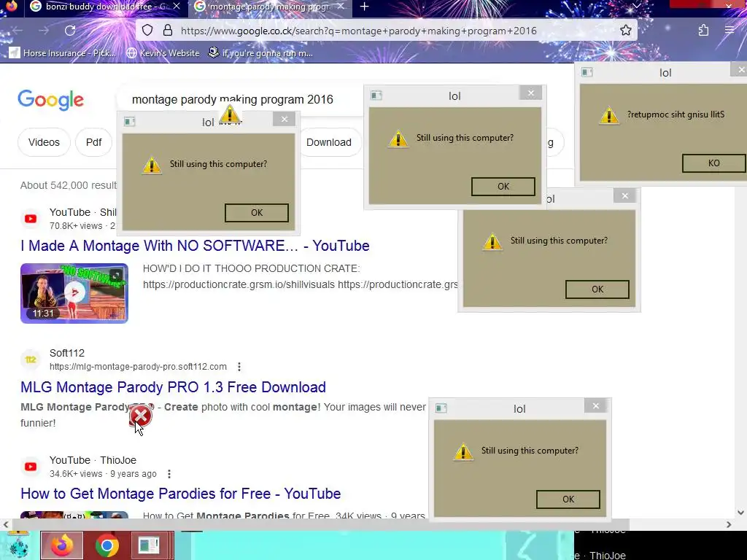
Task: Click the google.co.ck address bar URL
Action: tap(358, 31)
